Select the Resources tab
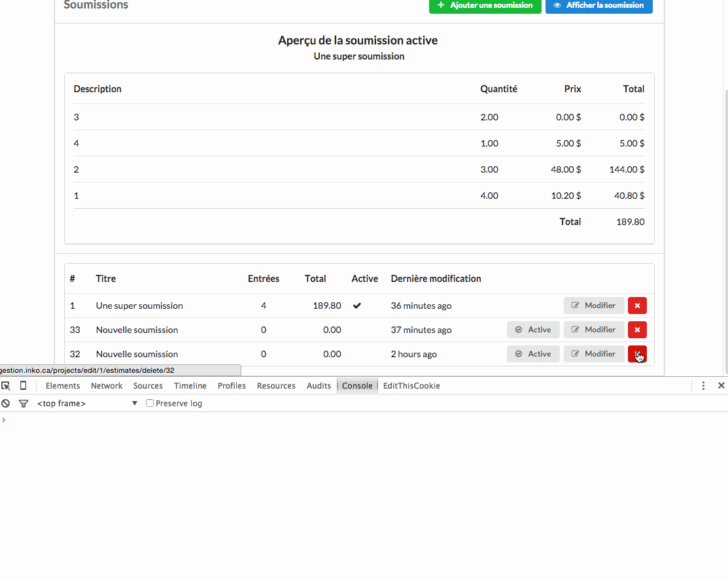728x579 pixels. click(x=276, y=386)
